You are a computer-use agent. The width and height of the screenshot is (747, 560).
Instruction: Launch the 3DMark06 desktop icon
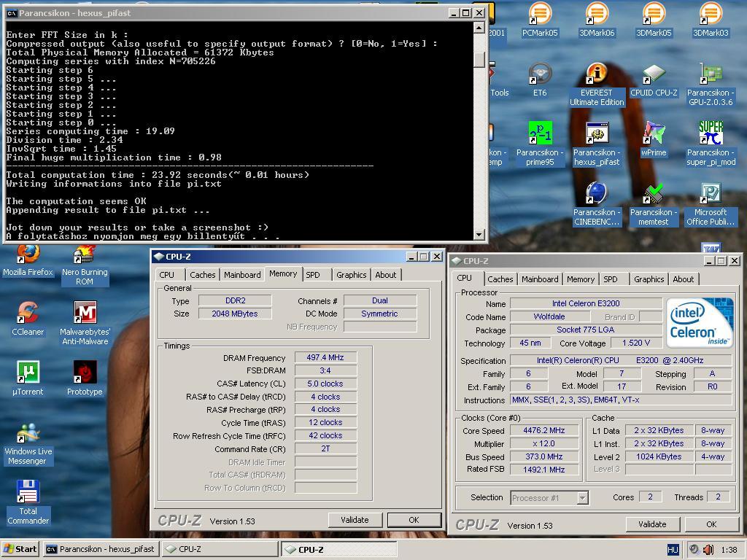click(597, 20)
